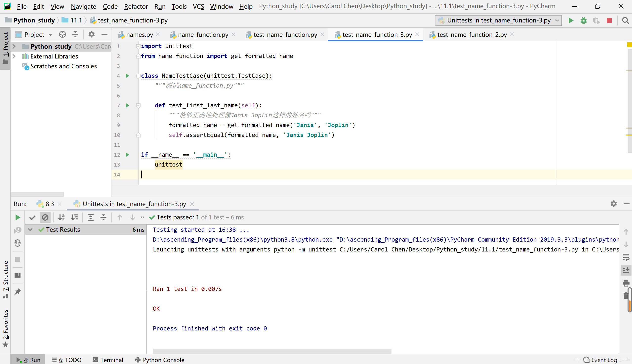Open Run panel settings gear
Image resolution: width=632 pixels, height=364 pixels.
pyautogui.click(x=613, y=204)
